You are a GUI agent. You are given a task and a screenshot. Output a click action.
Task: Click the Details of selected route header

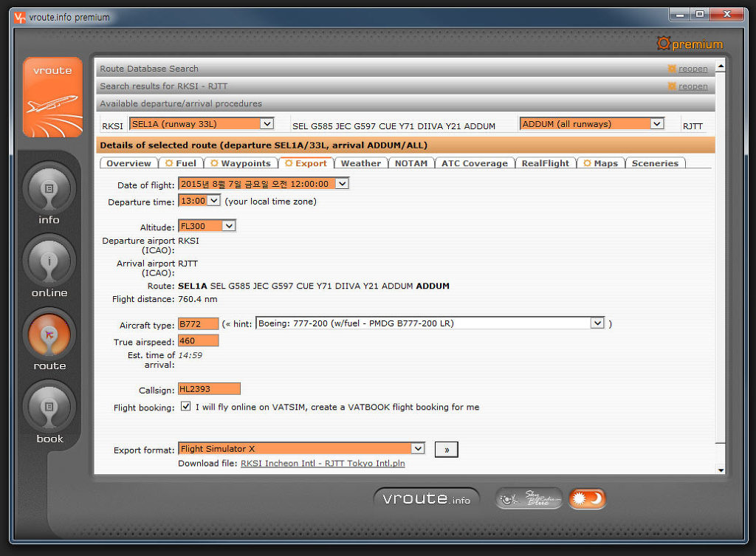click(x=405, y=145)
